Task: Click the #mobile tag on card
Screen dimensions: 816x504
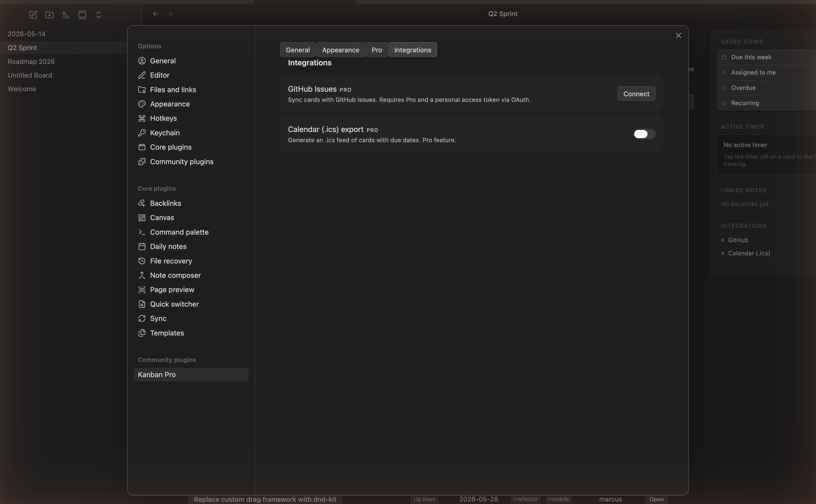Action: pyautogui.click(x=558, y=499)
